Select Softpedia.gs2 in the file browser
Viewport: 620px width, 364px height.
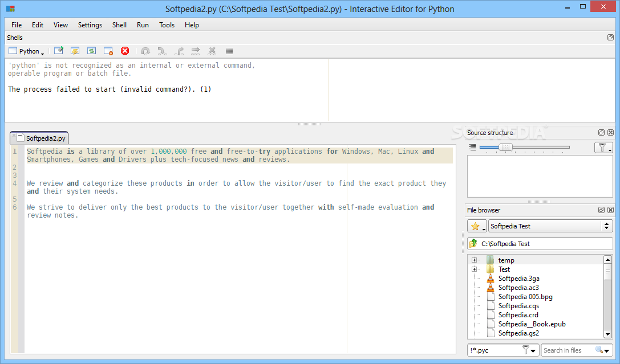tap(519, 333)
